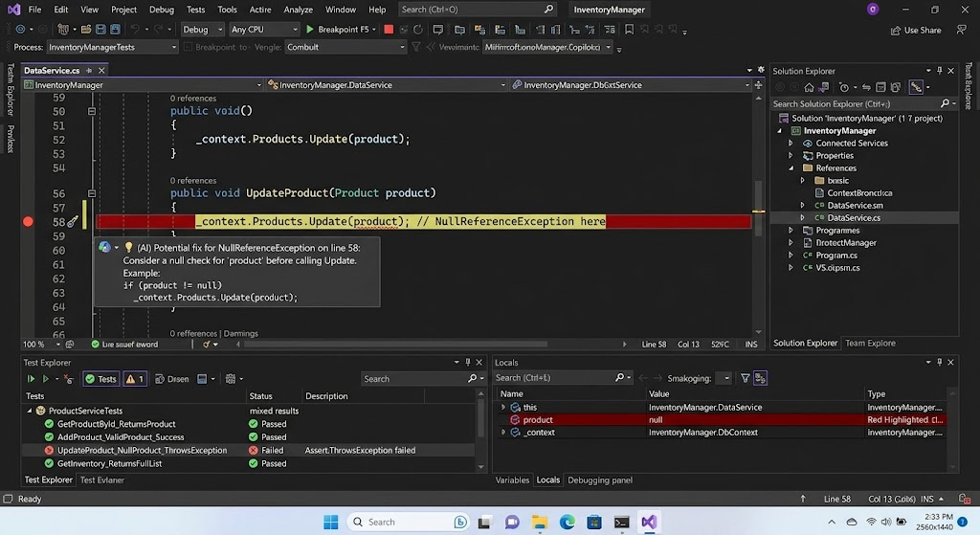Expand the _context variable in Locals
Viewport: 980px width, 535px height.
pyautogui.click(x=503, y=432)
